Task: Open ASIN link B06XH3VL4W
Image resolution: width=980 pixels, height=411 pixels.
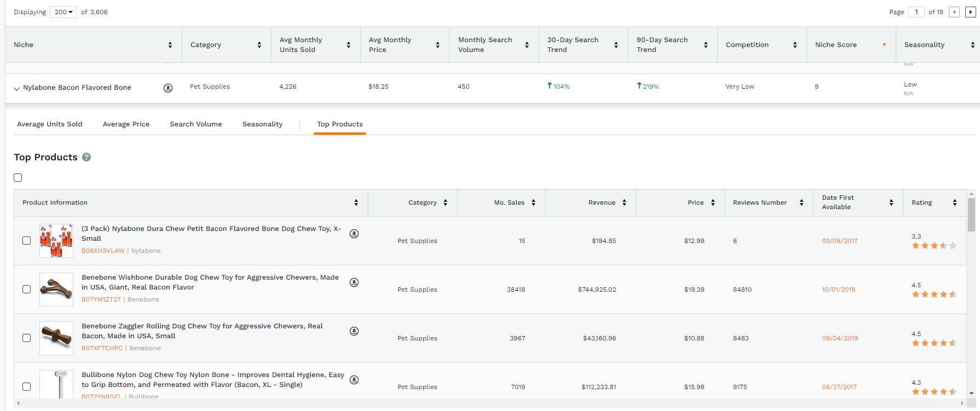Action: pyautogui.click(x=103, y=251)
